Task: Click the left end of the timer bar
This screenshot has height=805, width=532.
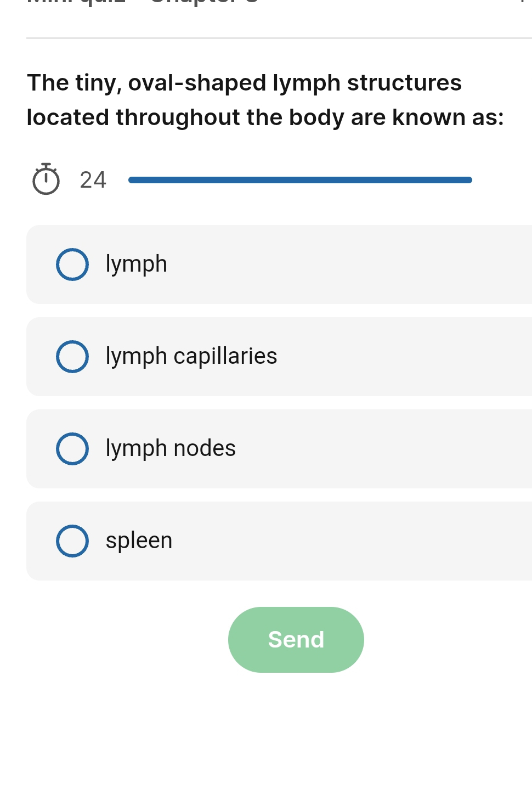Action: click(x=132, y=180)
